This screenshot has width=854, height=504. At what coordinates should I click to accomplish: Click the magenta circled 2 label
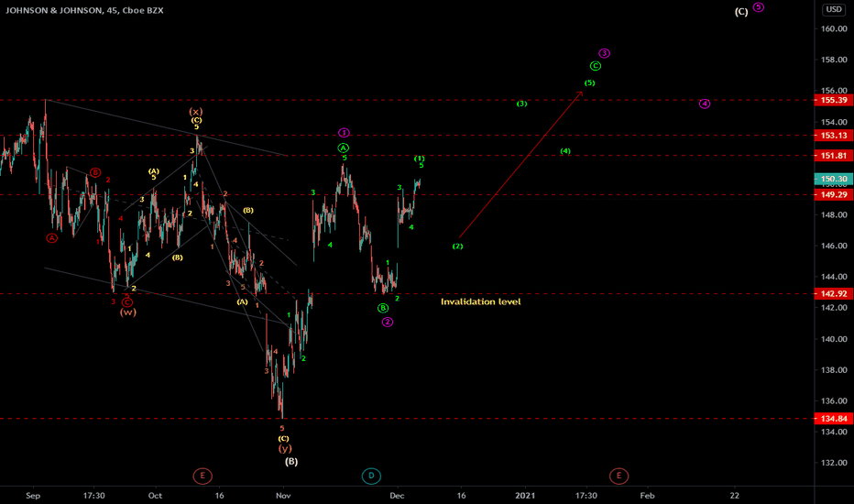388,322
